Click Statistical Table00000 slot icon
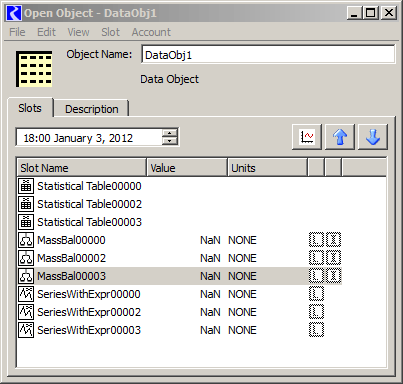This screenshot has height=384, width=403. 26,186
